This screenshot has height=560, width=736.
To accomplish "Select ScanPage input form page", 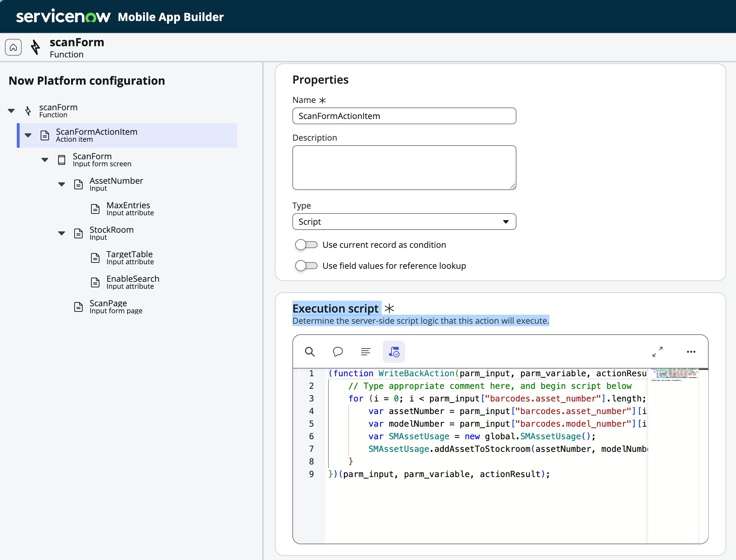I will 116,307.
